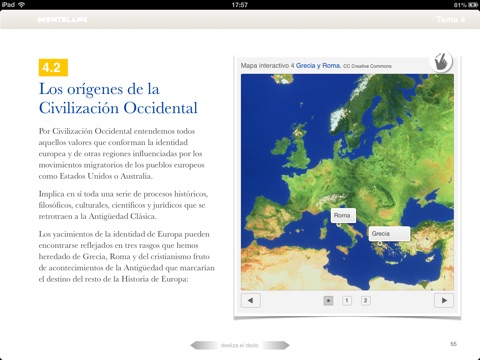Tap the battery indicator icon
Screen dimensions: 480x360
tap(473, 5)
